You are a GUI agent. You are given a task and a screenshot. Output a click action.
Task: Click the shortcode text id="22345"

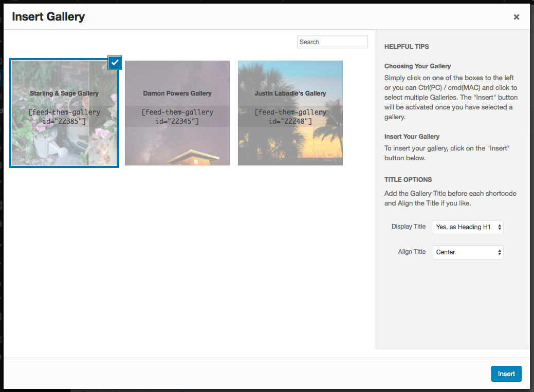(177, 121)
